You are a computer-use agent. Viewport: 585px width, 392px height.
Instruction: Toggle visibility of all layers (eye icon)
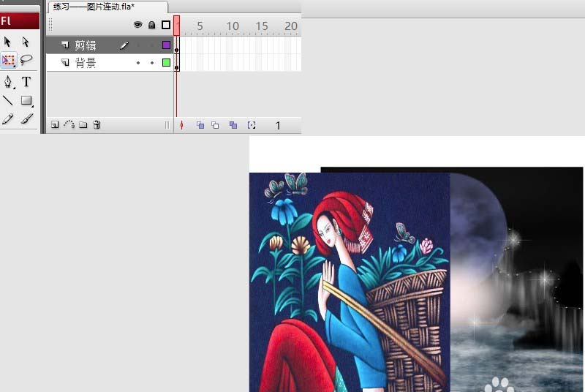tap(138, 25)
